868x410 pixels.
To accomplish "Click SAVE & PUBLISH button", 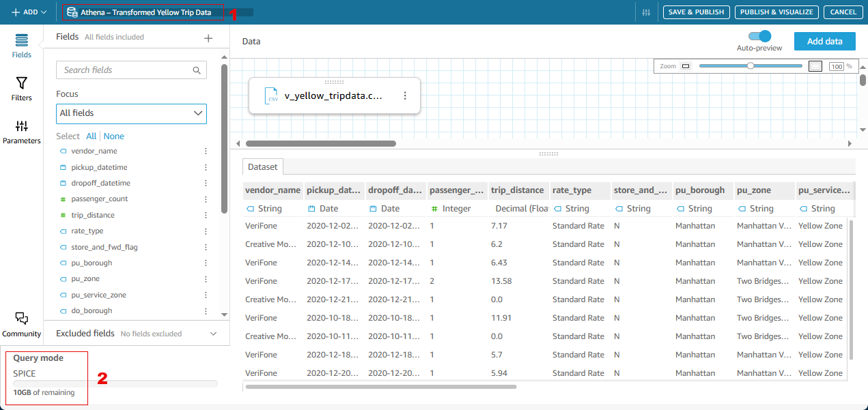I will [x=696, y=12].
